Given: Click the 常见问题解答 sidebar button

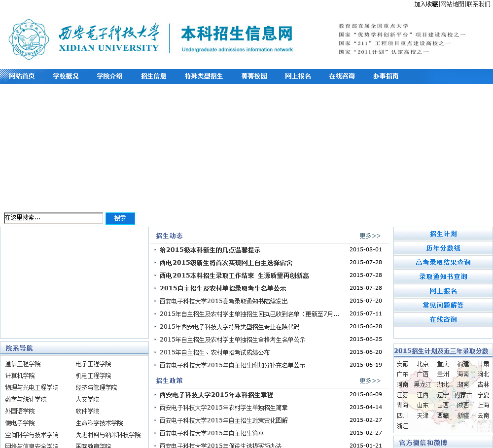Looking at the screenshot, I should click(x=443, y=305).
